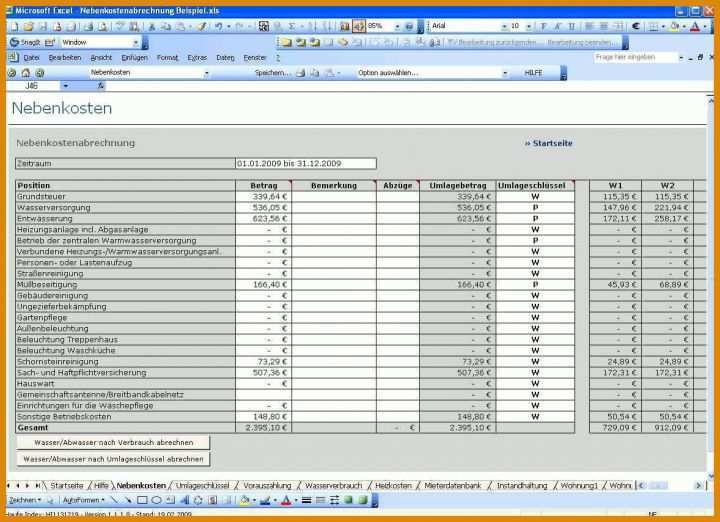Click the Format Painter brush icon
Viewport: 720px width, 522px height.
pyautogui.click(x=201, y=27)
